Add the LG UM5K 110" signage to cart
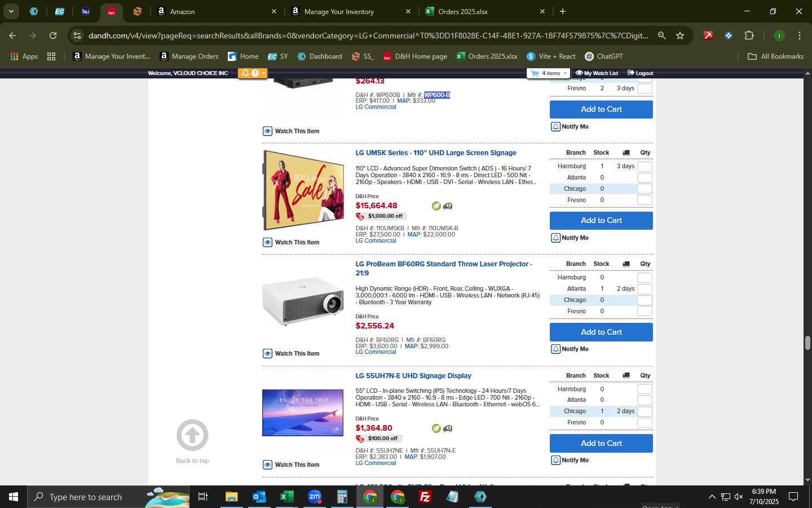The height and width of the screenshot is (508, 812). click(601, 220)
